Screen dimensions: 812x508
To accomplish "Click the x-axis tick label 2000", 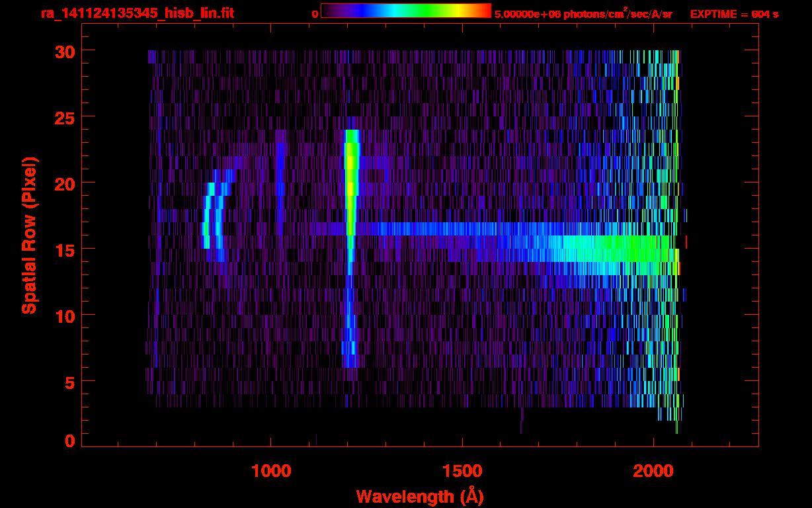I will [x=653, y=471].
